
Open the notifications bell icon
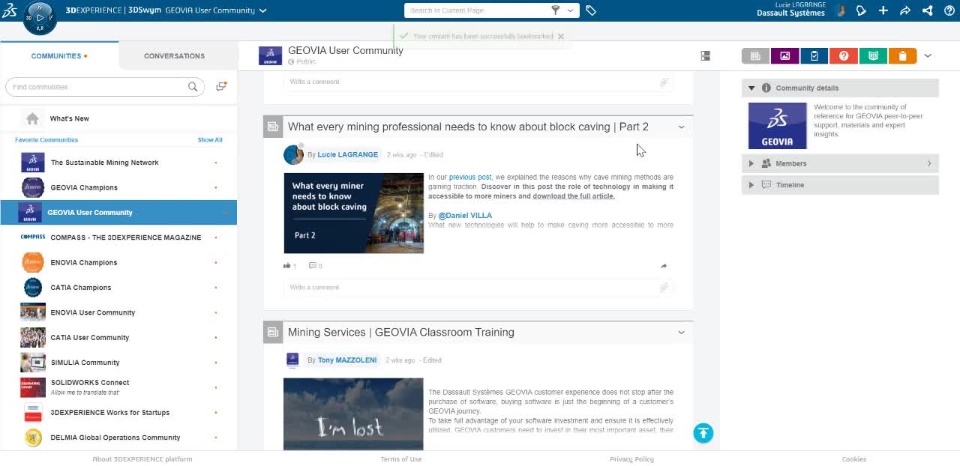click(861, 10)
